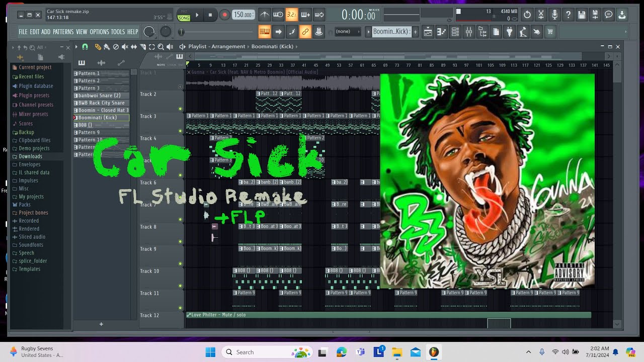Open audio editor scissors icon
Viewport: 644px width, 362px height.
[541, 15]
